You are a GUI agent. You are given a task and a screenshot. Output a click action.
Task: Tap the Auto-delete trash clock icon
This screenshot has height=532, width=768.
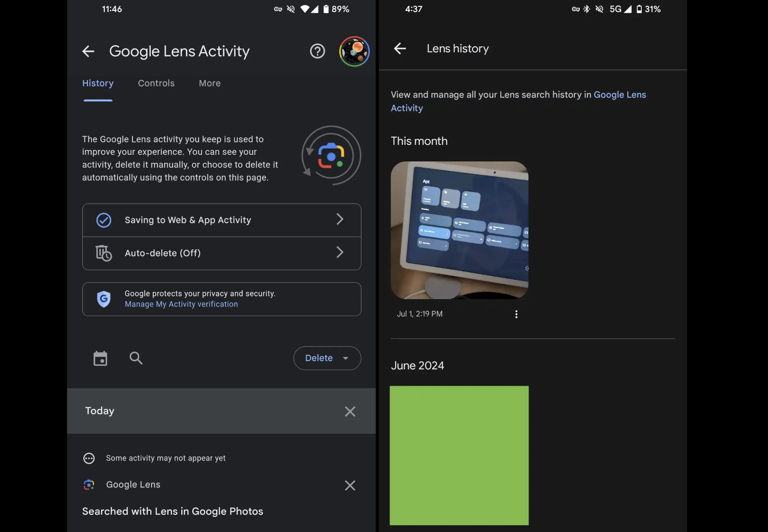pos(104,253)
